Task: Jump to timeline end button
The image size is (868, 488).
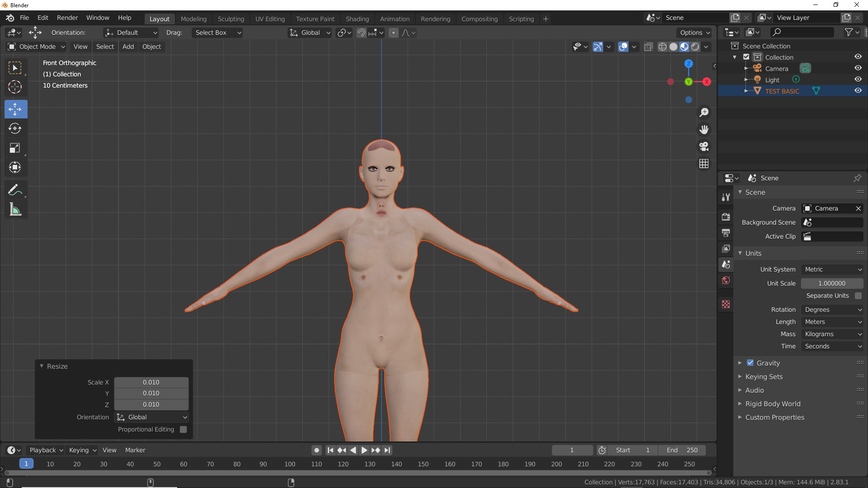Action: click(387, 450)
